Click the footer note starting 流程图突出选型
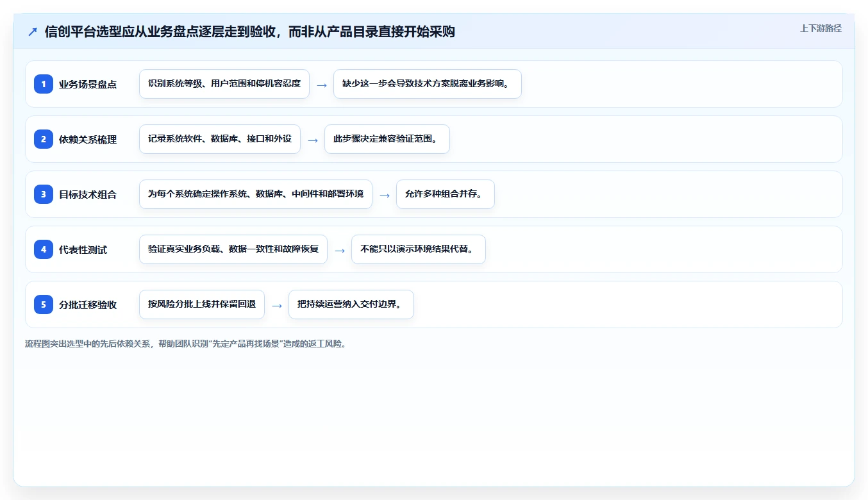 click(x=187, y=344)
